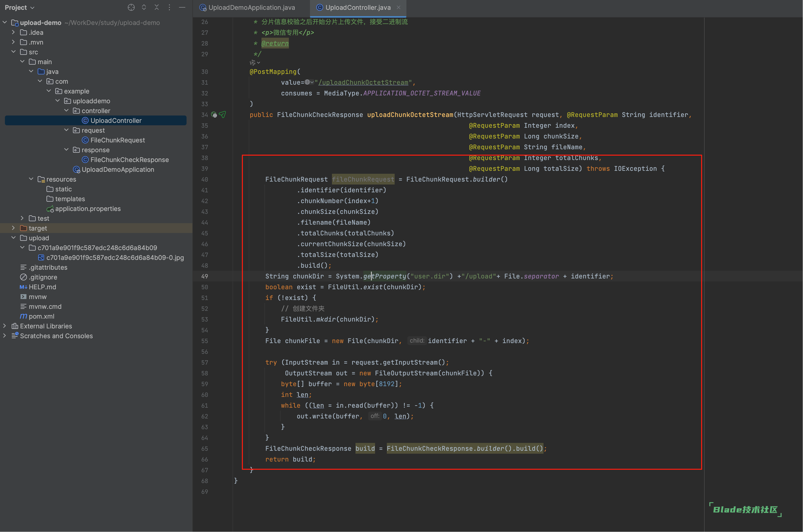
Task: Follow the /uploadChunkOctetStream URL link
Action: click(363, 82)
